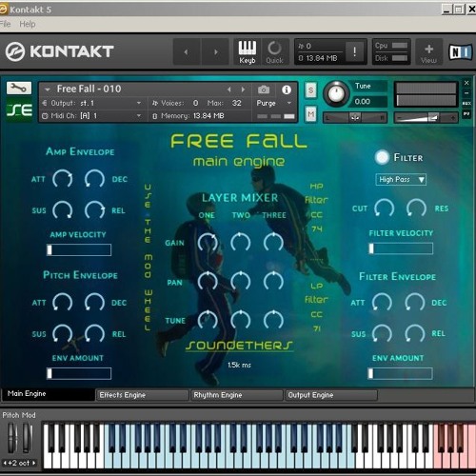Viewport: 476px width, 476px height.
Task: Click Amp Envelope DEC knob
Action: pos(94,179)
